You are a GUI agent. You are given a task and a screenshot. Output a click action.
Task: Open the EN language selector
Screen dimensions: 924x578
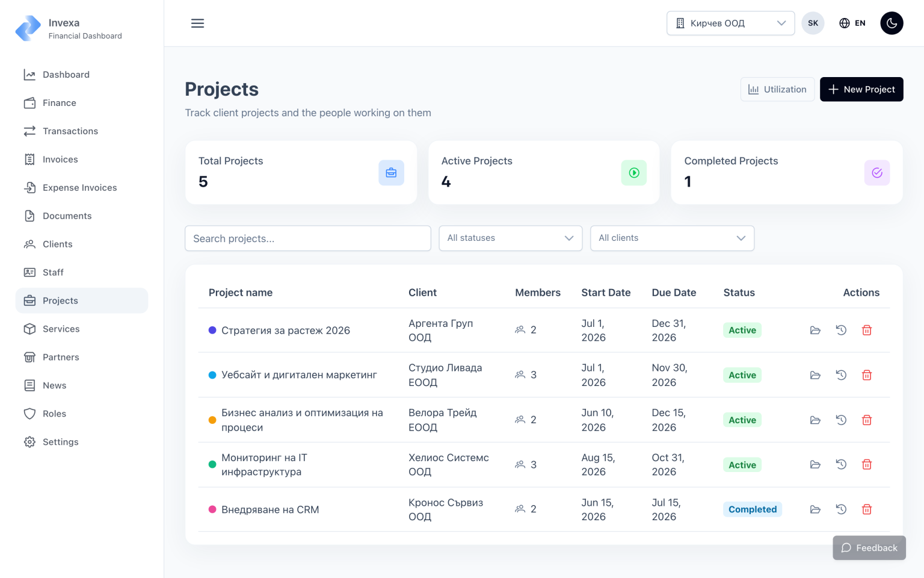[x=852, y=23]
